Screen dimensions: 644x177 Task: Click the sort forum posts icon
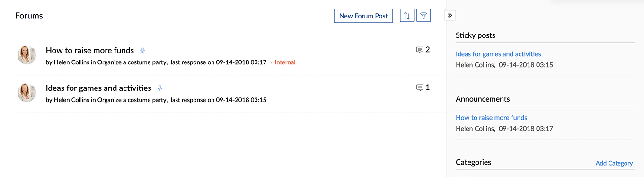pyautogui.click(x=407, y=16)
